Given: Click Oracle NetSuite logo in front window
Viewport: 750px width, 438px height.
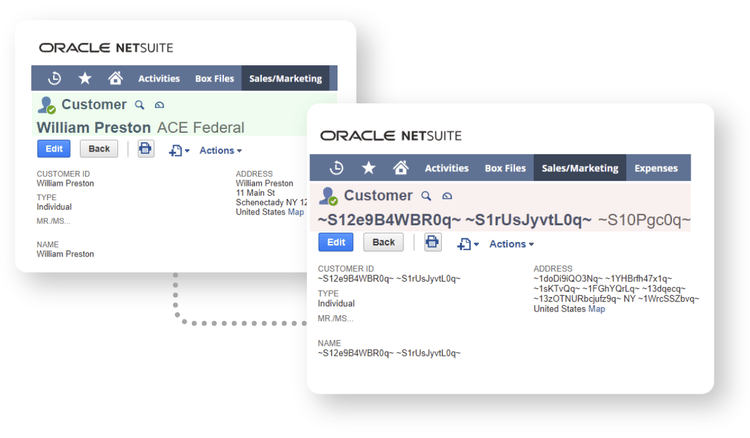Looking at the screenshot, I should click(x=391, y=136).
